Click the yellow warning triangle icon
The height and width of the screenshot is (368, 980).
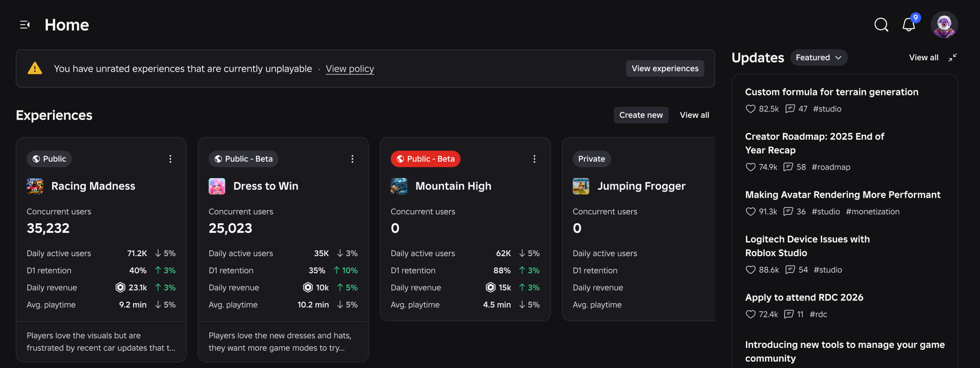35,68
